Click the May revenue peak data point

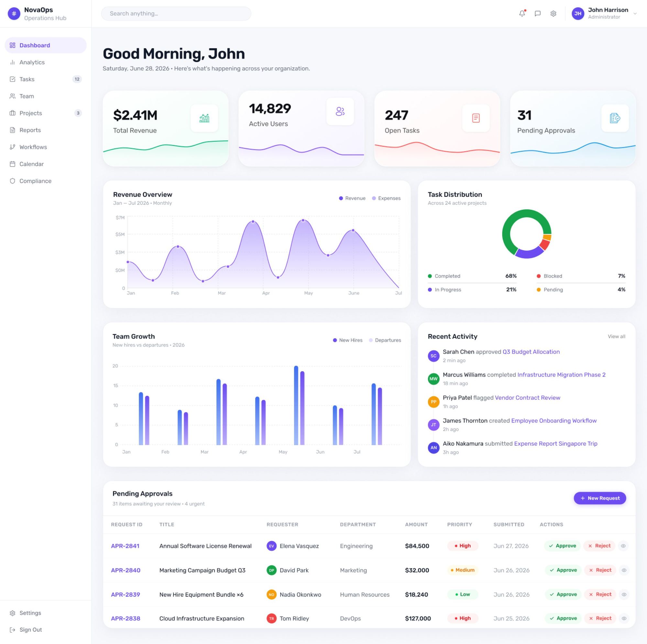pyautogui.click(x=303, y=220)
